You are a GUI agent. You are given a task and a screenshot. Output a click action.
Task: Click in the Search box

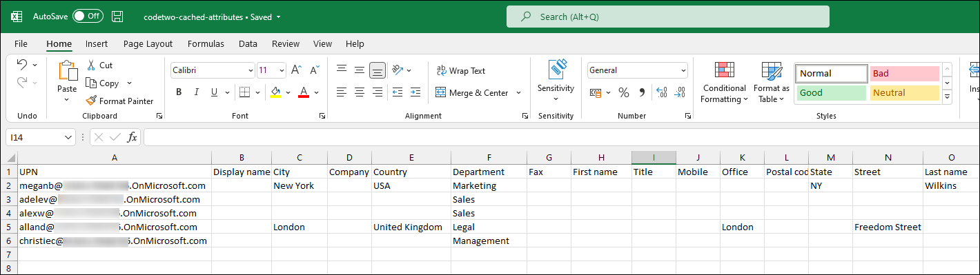pyautogui.click(x=667, y=17)
